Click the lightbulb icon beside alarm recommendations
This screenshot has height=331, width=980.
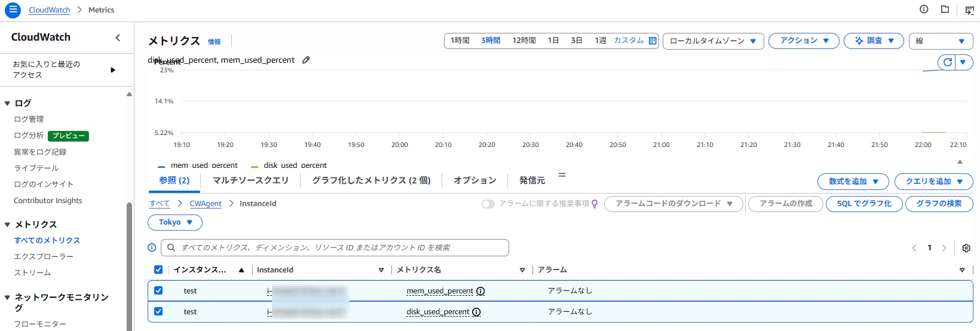595,204
